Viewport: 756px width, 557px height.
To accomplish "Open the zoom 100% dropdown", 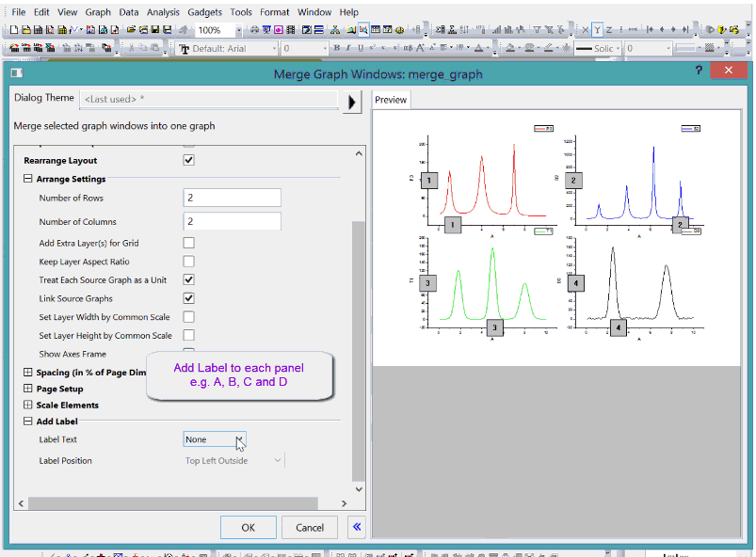I will click(x=238, y=30).
